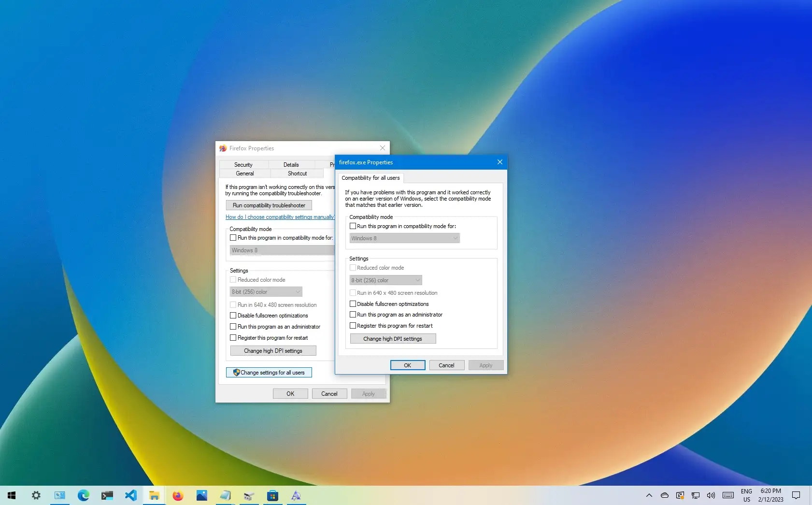Open OneDrive cloud tray icon

(x=665, y=495)
